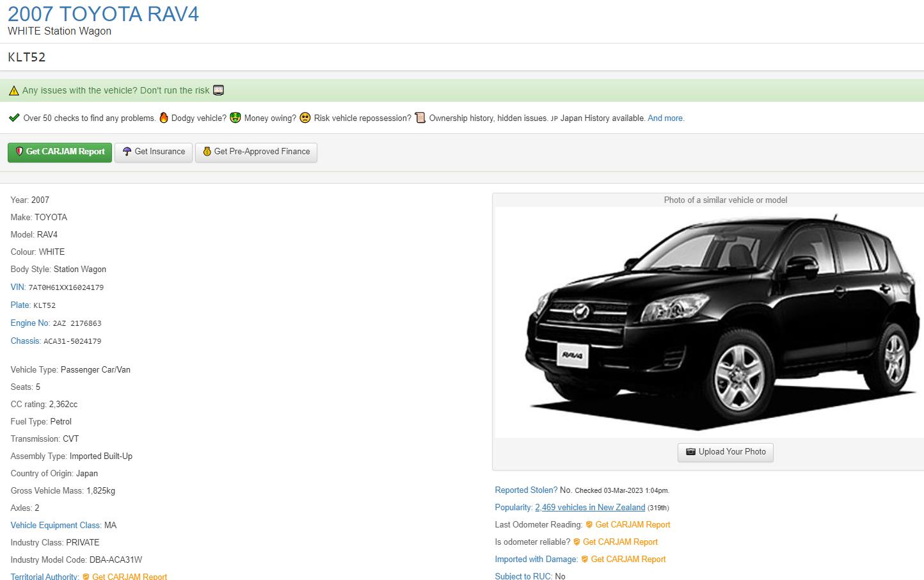Open Get CARJAM Report for Imported with Damage
The image size is (924, 580).
point(628,560)
